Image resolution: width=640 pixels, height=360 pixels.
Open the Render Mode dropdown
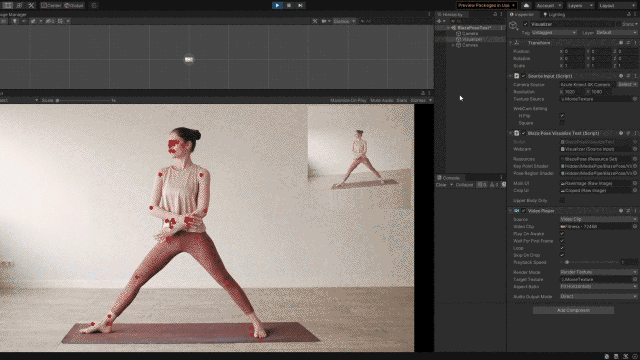[x=598, y=272]
